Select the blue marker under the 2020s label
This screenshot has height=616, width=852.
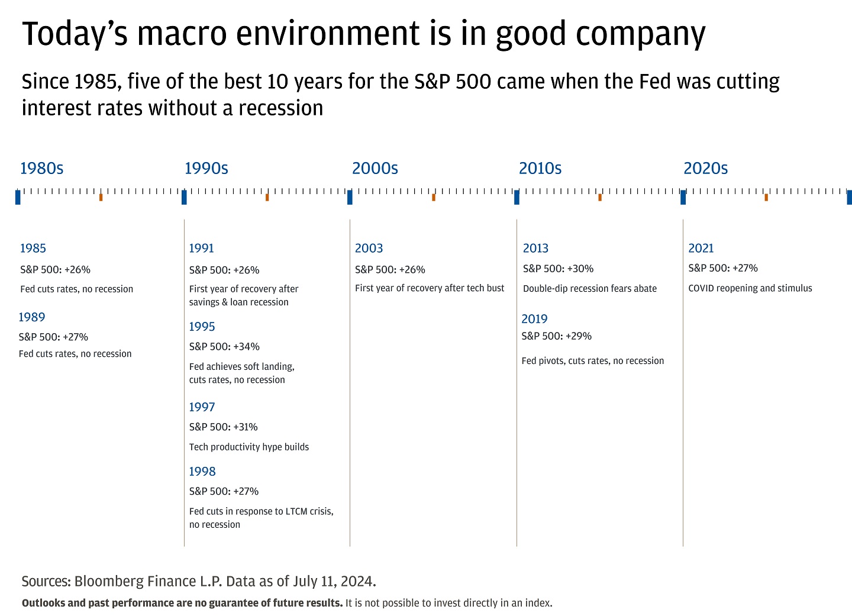tap(683, 197)
